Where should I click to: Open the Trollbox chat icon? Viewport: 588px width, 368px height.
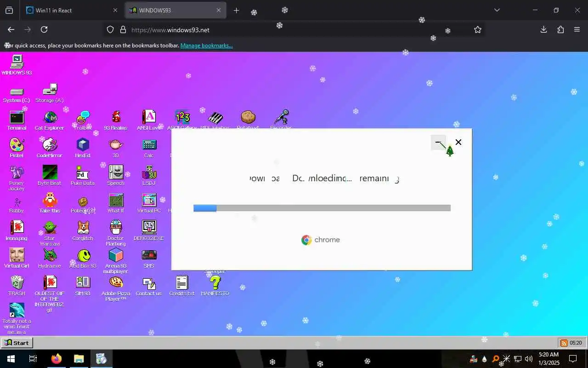(x=83, y=121)
